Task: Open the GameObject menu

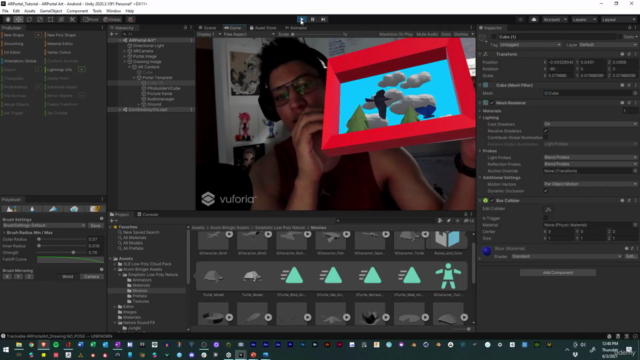Action: pos(51,11)
